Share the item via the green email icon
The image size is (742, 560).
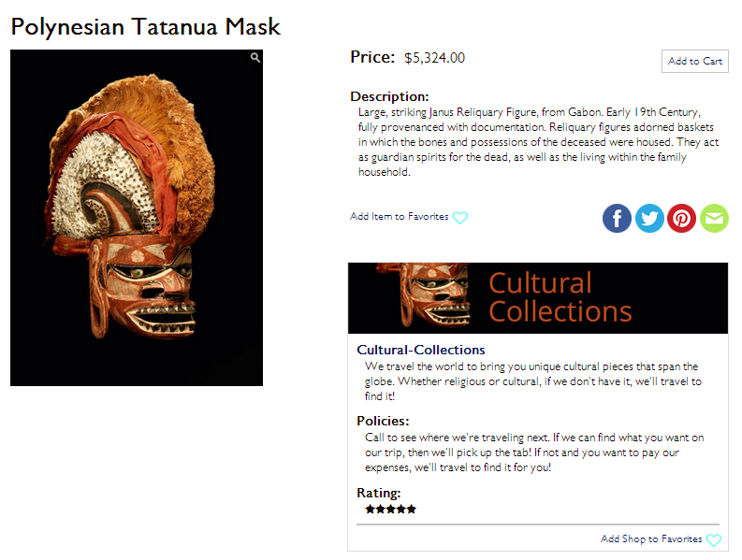tap(714, 218)
